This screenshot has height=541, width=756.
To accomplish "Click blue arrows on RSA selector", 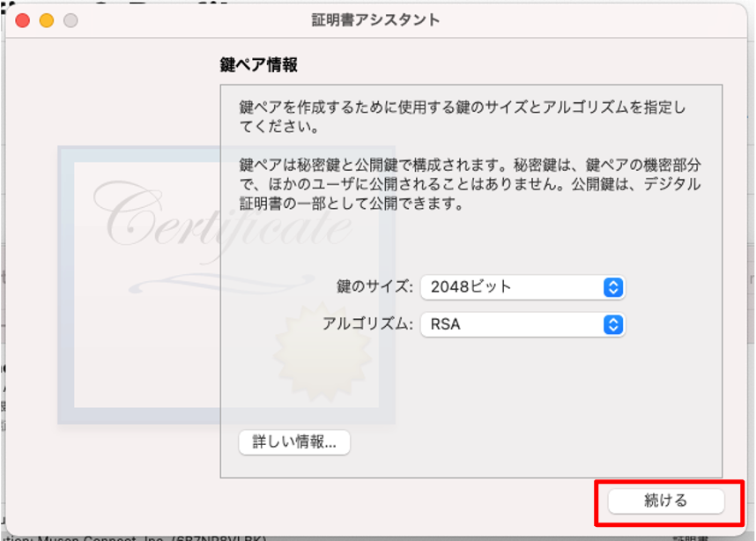I will click(x=613, y=324).
